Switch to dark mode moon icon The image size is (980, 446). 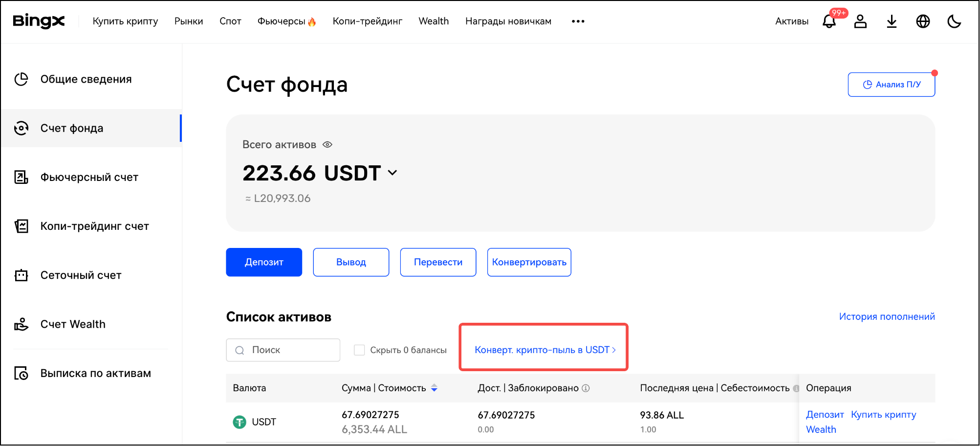tap(954, 22)
